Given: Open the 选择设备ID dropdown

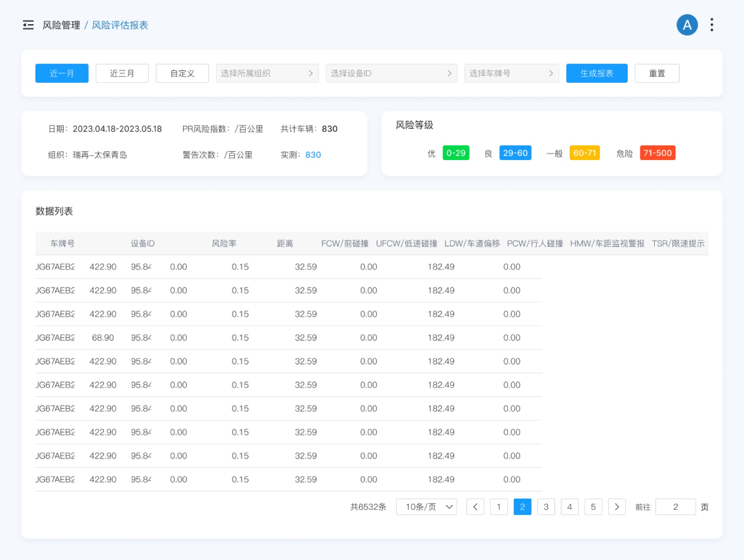Looking at the screenshot, I should coord(392,73).
